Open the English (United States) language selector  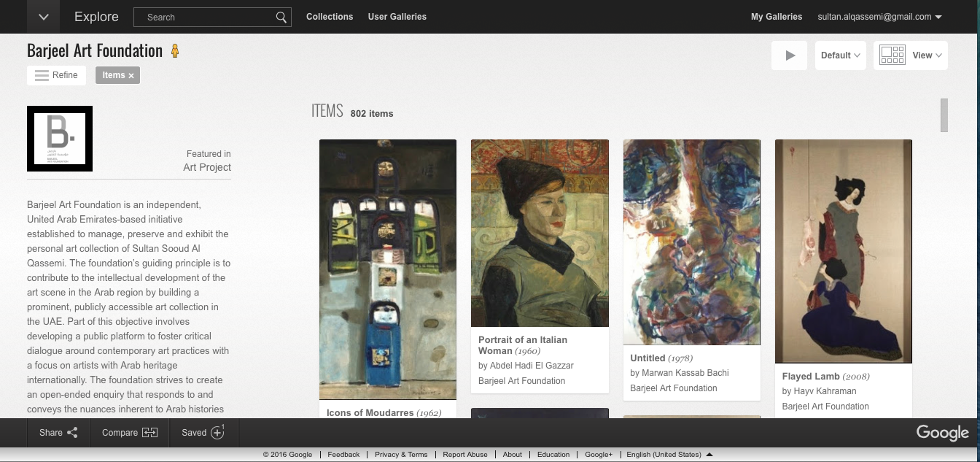[669, 455]
